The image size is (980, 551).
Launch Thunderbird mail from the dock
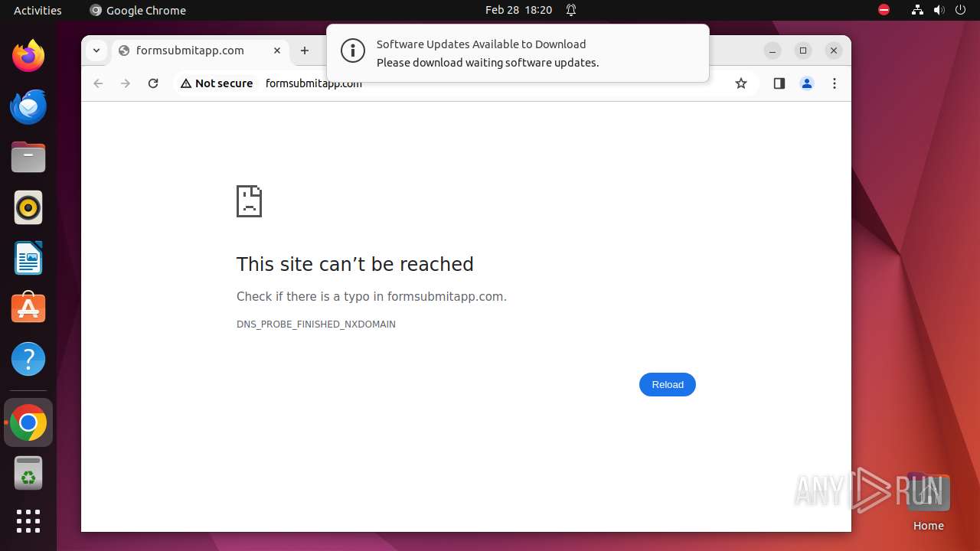point(28,106)
